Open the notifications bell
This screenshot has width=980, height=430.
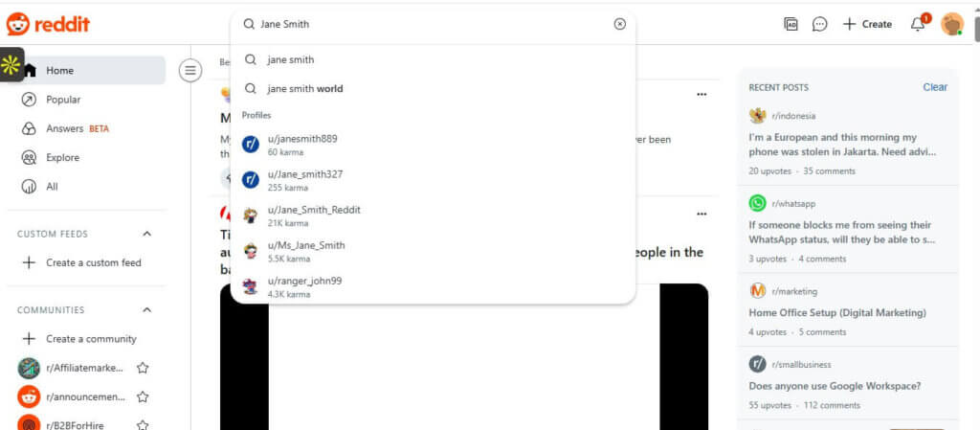918,24
